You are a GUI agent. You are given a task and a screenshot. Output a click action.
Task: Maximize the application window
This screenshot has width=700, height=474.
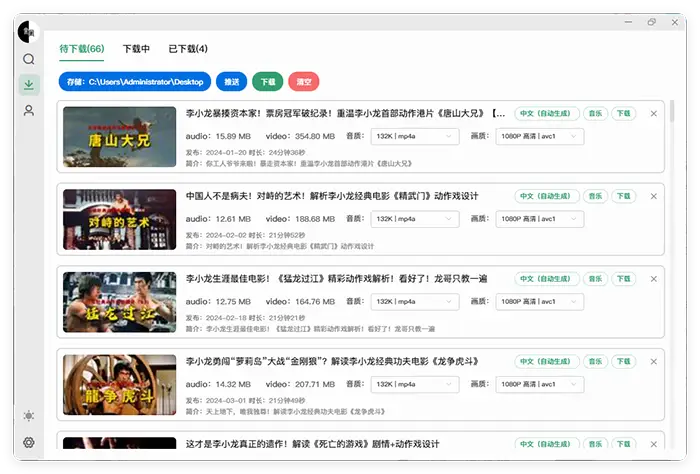[x=652, y=22]
